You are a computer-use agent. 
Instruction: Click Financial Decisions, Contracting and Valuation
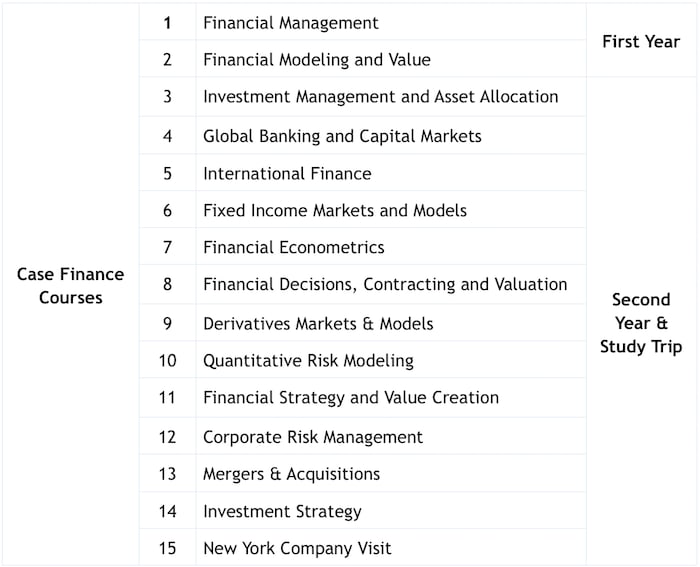click(385, 284)
